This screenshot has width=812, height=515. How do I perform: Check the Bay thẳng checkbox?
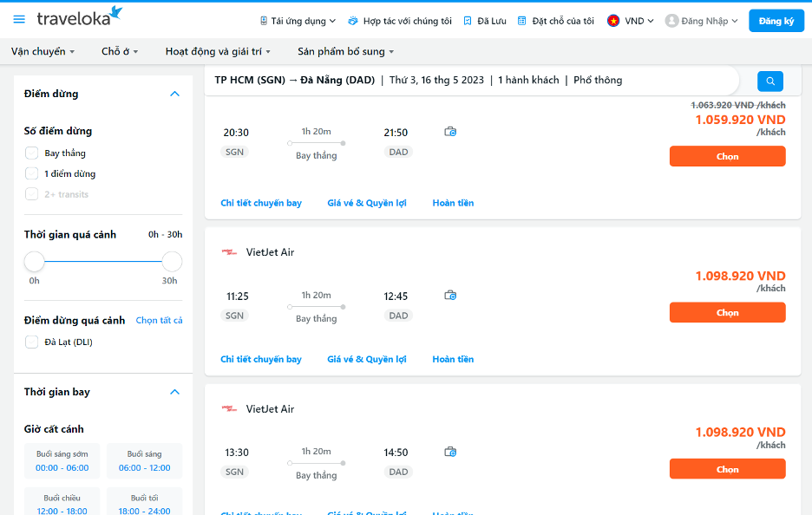pyautogui.click(x=32, y=153)
